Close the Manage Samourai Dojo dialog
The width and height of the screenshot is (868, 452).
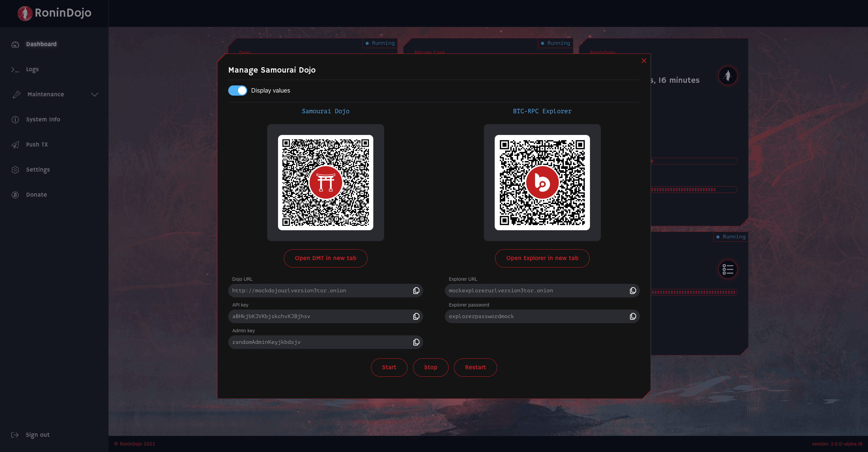click(644, 61)
